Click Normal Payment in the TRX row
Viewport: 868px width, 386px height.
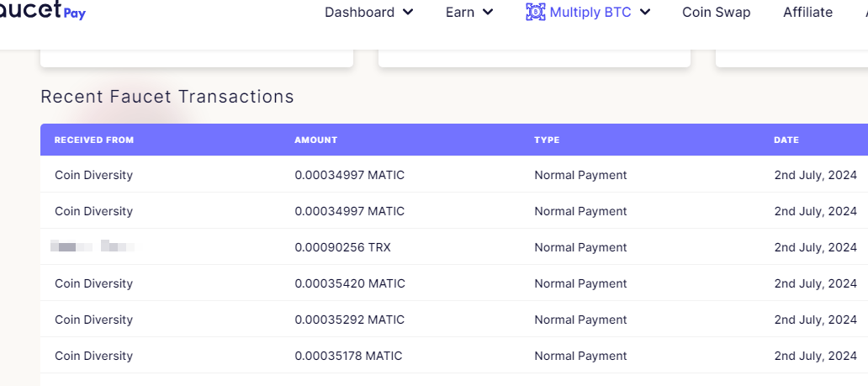click(x=580, y=247)
